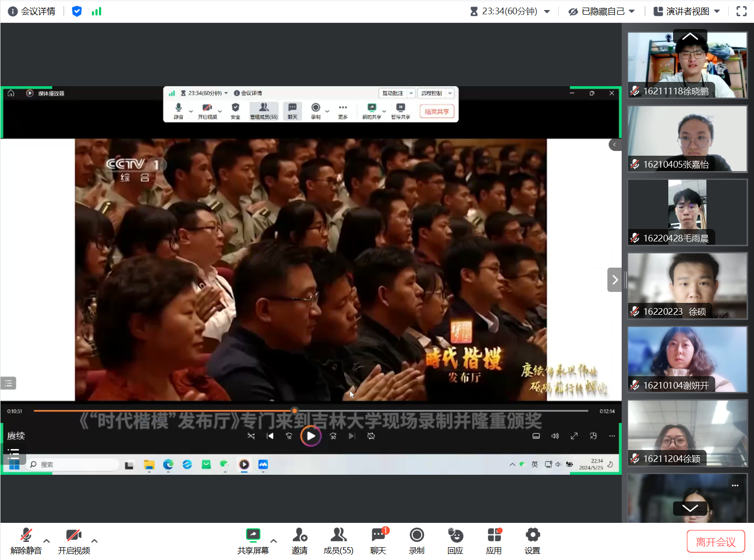754x560 pixels.
Task: Open 会议详情 meeting details
Action: pos(32,11)
